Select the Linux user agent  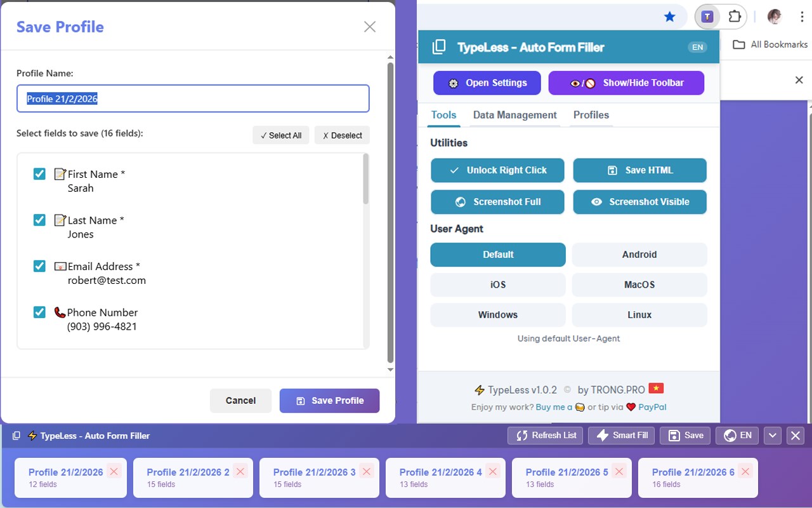point(639,315)
